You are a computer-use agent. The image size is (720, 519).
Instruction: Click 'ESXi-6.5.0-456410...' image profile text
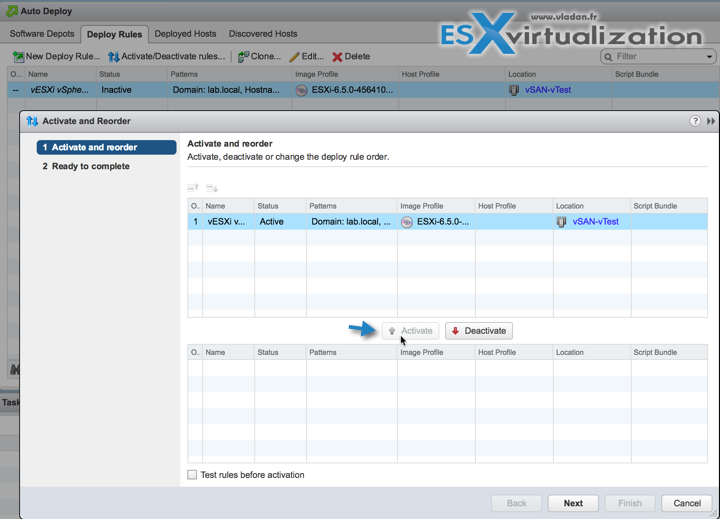point(352,90)
